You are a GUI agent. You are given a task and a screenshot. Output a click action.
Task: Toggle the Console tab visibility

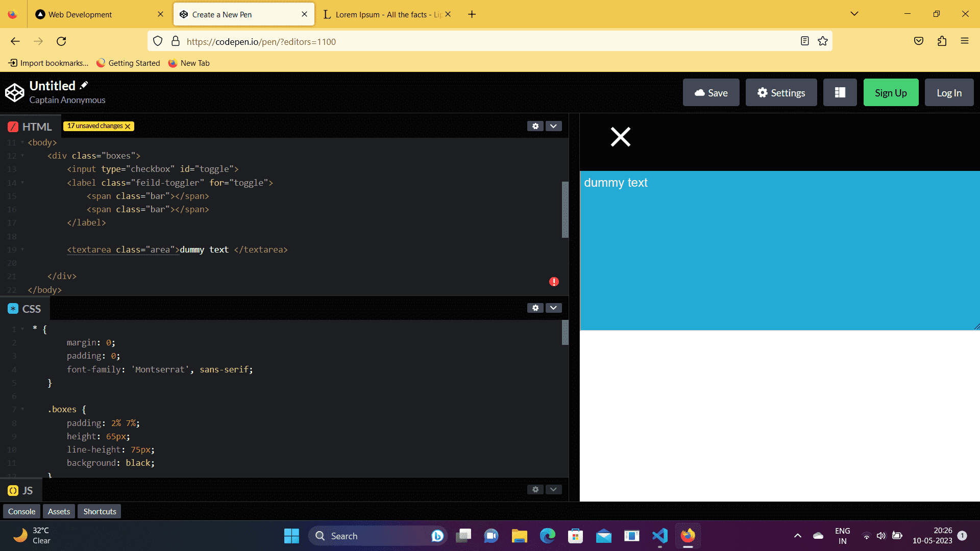coord(21,511)
